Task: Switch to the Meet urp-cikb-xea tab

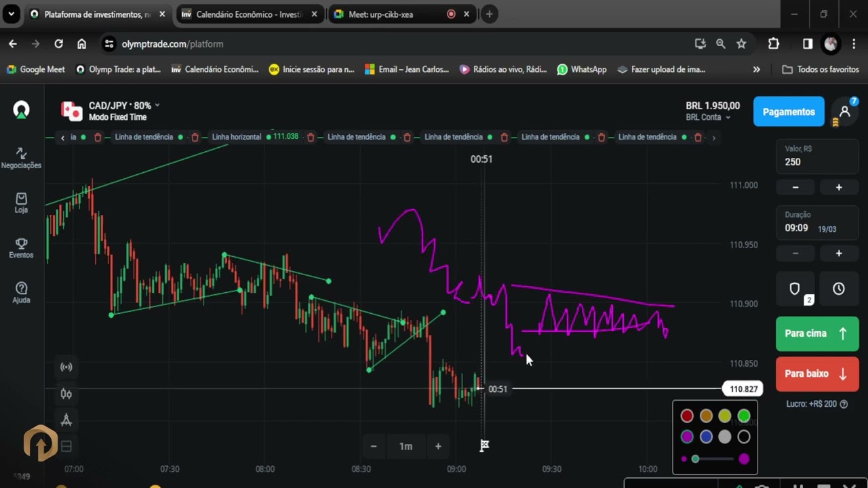Action: (x=393, y=14)
